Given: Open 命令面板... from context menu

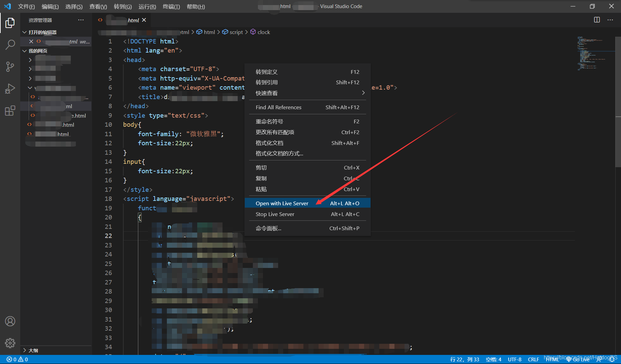Looking at the screenshot, I should click(x=307, y=228).
